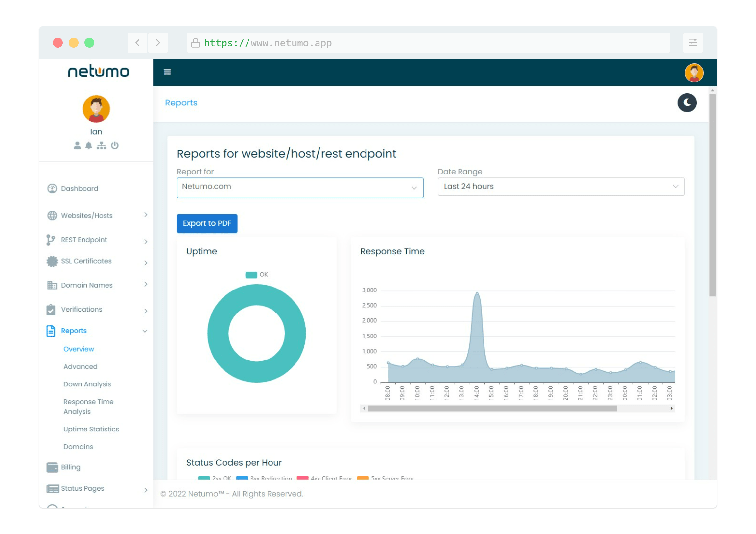Viewport: 756px width, 534px height.
Task: Click the Status Pages icon
Action: pos(52,490)
